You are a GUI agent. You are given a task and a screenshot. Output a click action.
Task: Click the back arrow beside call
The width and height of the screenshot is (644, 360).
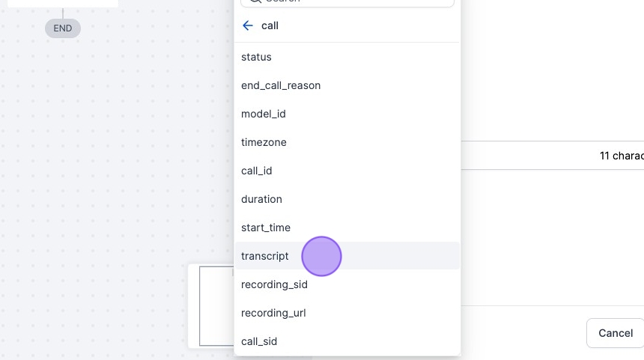coord(248,25)
